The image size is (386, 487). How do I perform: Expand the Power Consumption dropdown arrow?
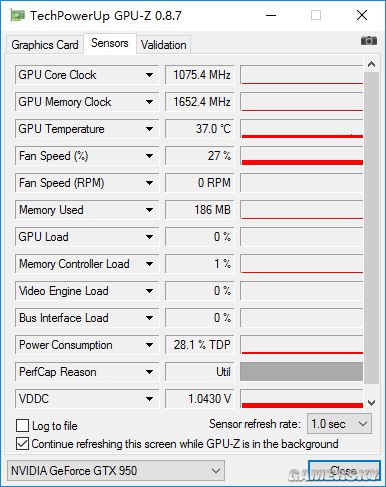pyautogui.click(x=149, y=345)
